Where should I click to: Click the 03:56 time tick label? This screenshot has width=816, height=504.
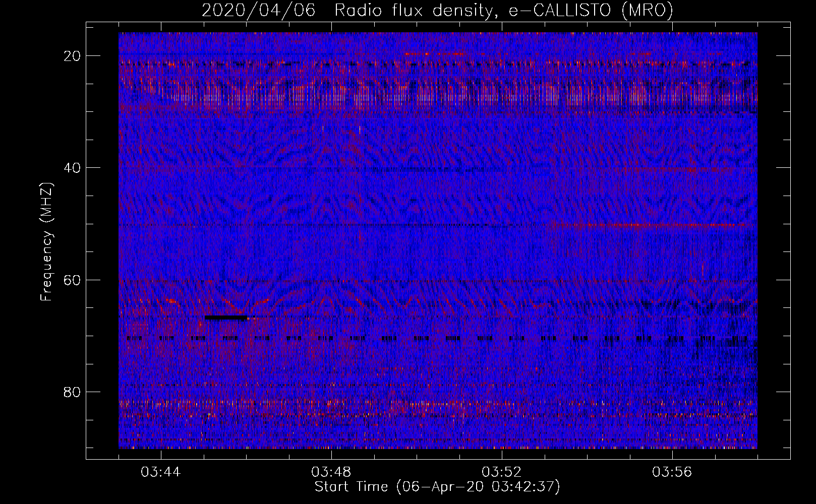pos(672,472)
